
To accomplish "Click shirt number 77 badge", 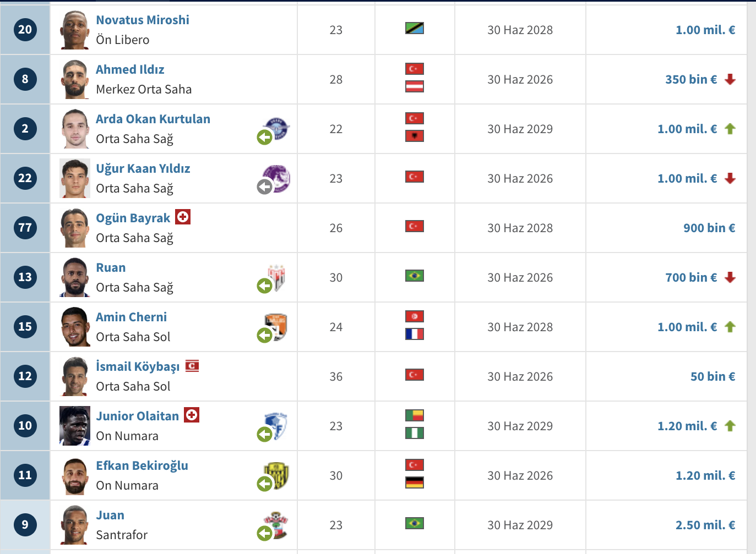I will (25, 228).
